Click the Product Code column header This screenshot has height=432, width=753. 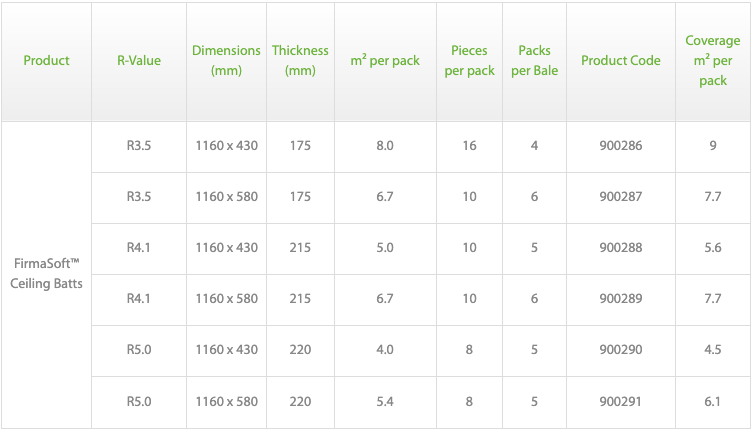[x=621, y=60]
